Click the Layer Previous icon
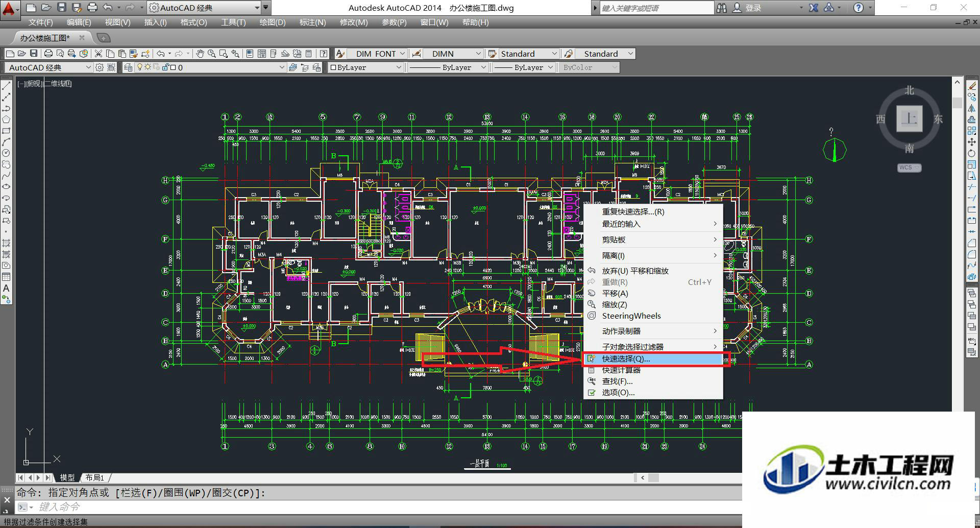The height and width of the screenshot is (528, 980). 305,67
